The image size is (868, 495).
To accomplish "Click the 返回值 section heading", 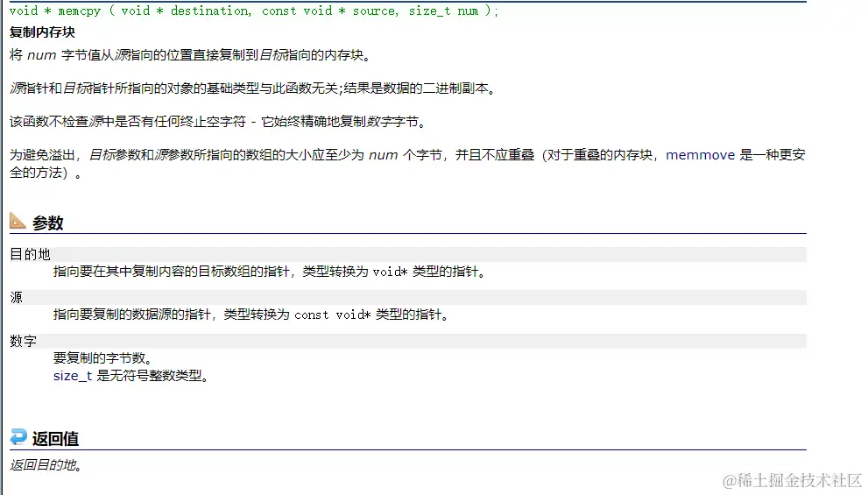I will pos(55,439).
